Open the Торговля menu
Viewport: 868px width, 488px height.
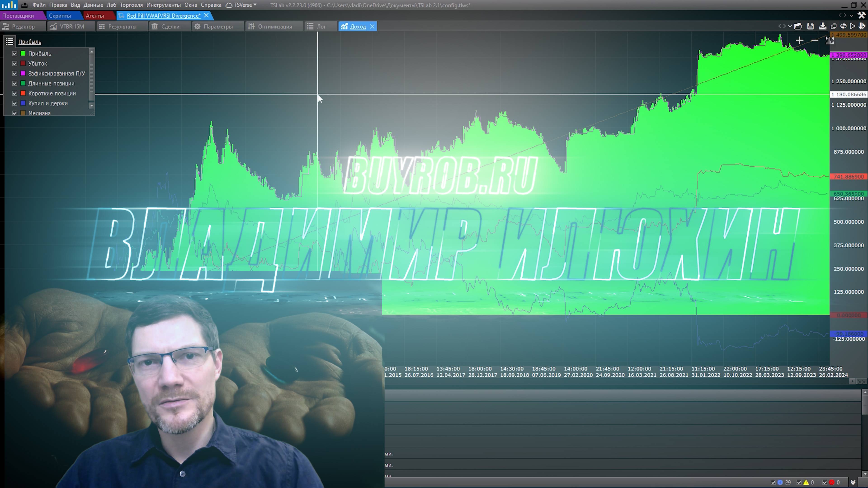point(131,5)
